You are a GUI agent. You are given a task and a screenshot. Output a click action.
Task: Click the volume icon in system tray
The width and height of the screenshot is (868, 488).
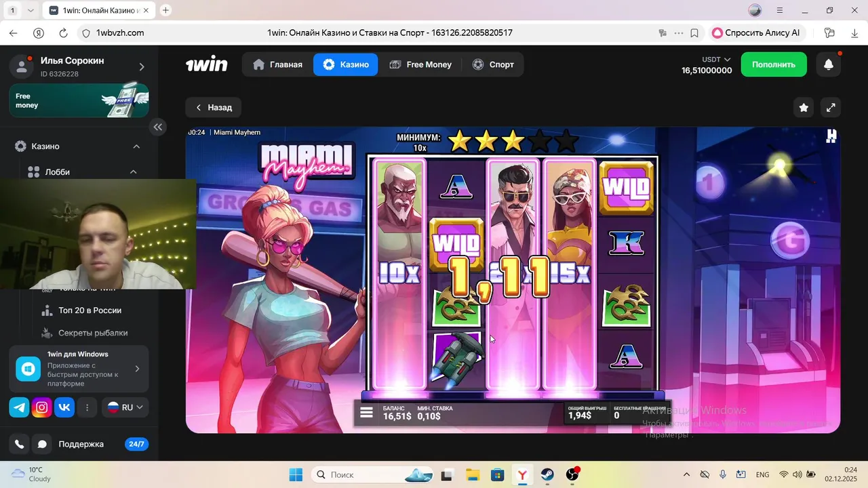click(x=797, y=474)
